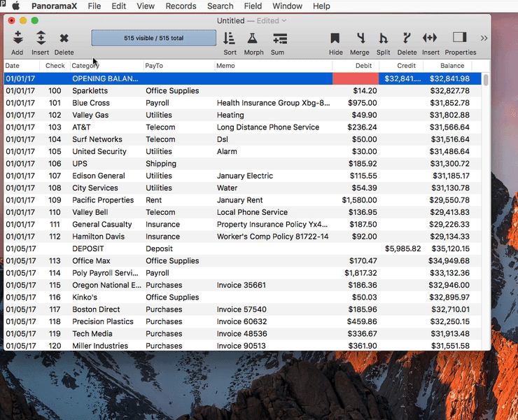Click the Miller Industries cell
The width and height of the screenshot is (518, 420).
pyautogui.click(x=107, y=346)
